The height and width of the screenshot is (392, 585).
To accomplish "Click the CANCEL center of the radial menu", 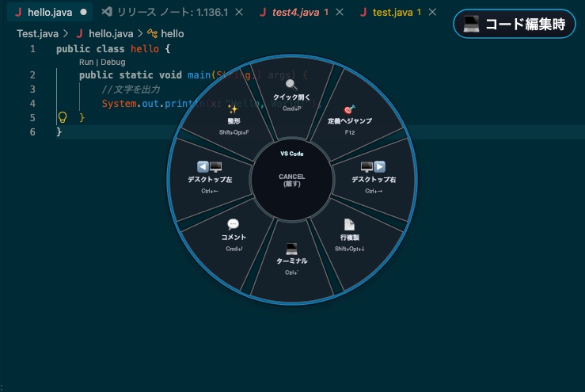I will tap(292, 180).
